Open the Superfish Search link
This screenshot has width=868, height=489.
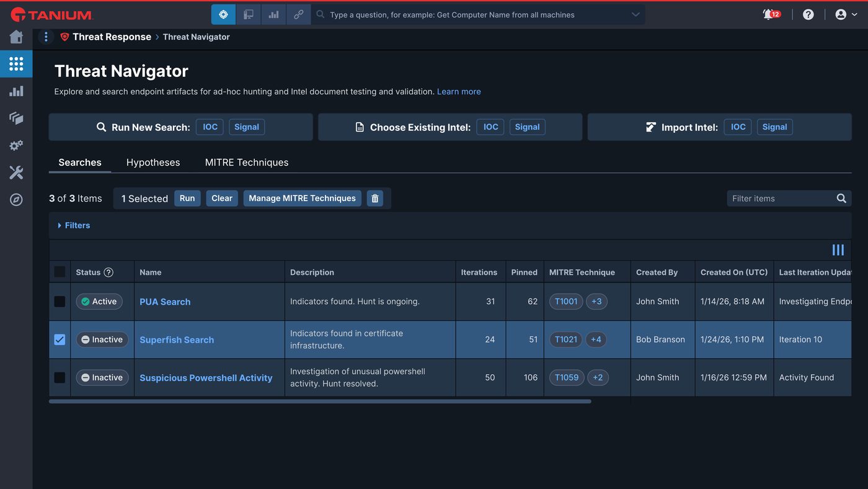[177, 339]
